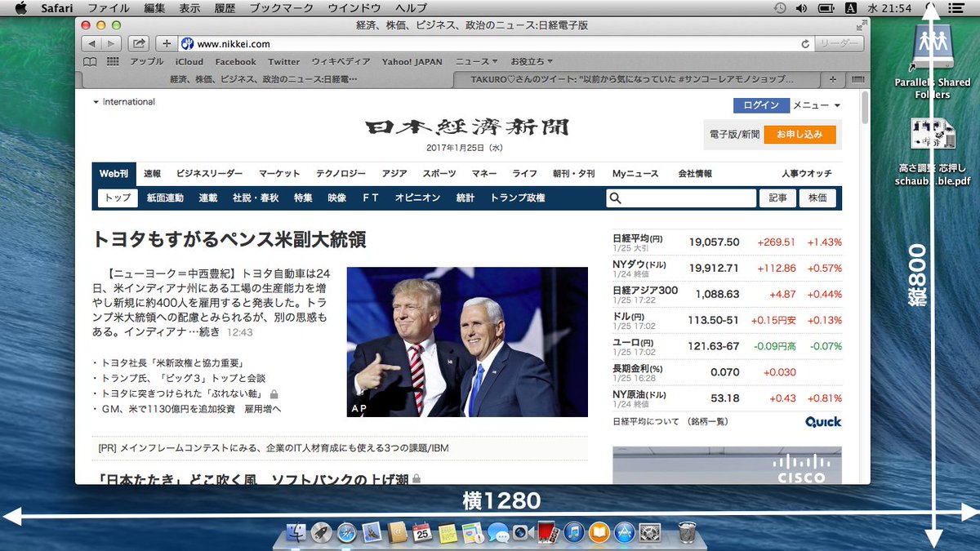980x551 pixels.
Task: Open Parallels Shared Folders desktop icon
Action: point(932,61)
